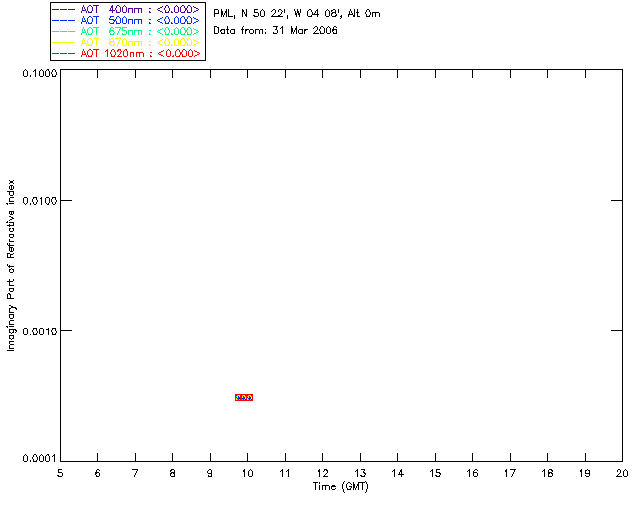Click the x-axis tick label 12
The image size is (640, 512).
click(322, 473)
